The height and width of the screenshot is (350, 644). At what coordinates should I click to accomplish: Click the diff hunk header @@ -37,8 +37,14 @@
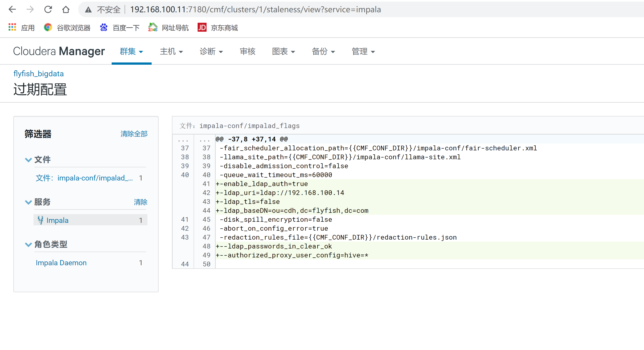[x=252, y=139]
